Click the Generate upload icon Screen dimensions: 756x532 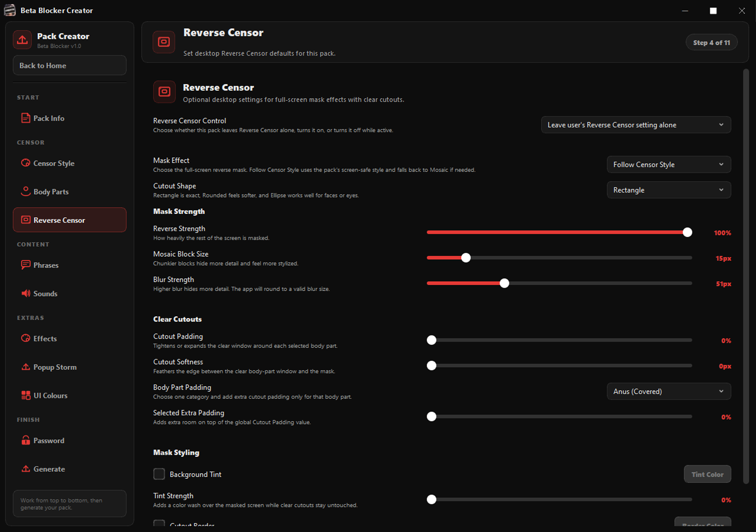pos(26,469)
